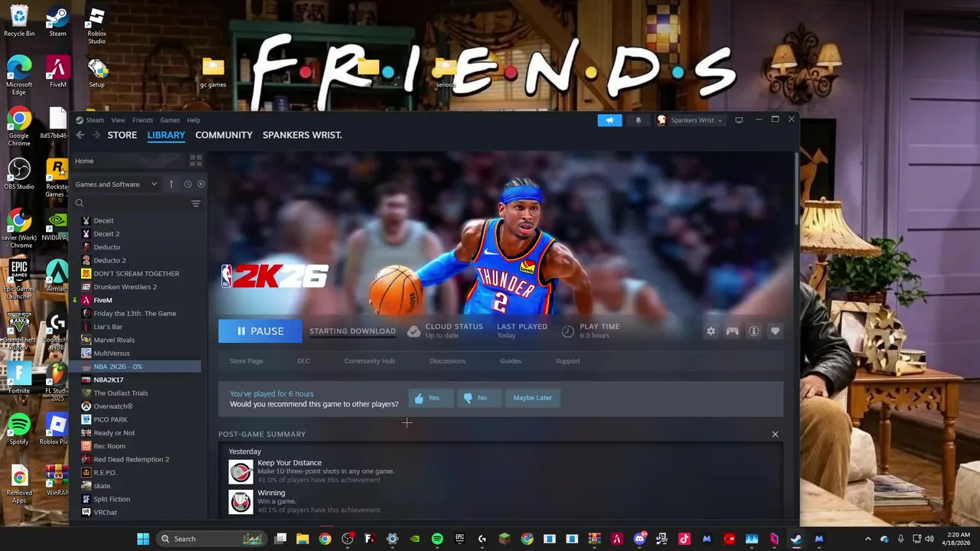Open Games and Software filter dropdown

(x=116, y=184)
